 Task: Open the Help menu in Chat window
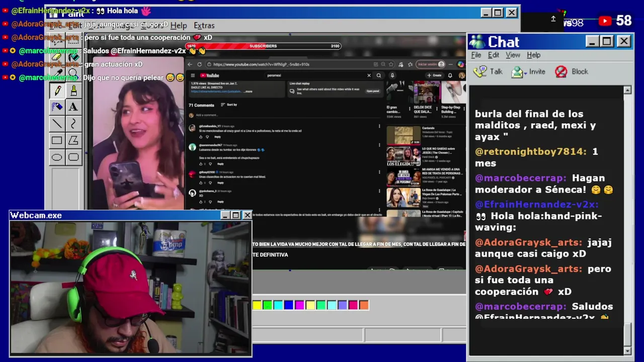(x=534, y=55)
